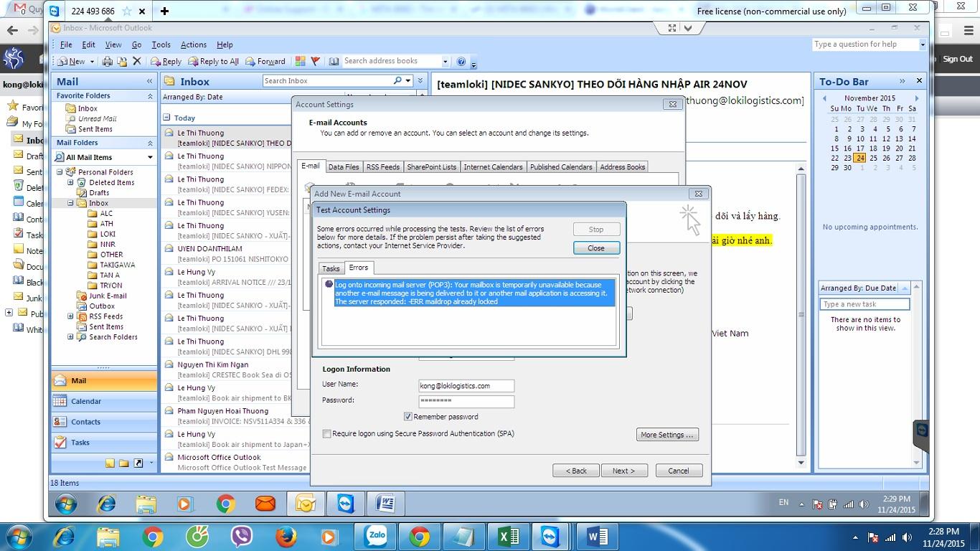
Task: Expand the Search Folders node
Action: point(70,337)
